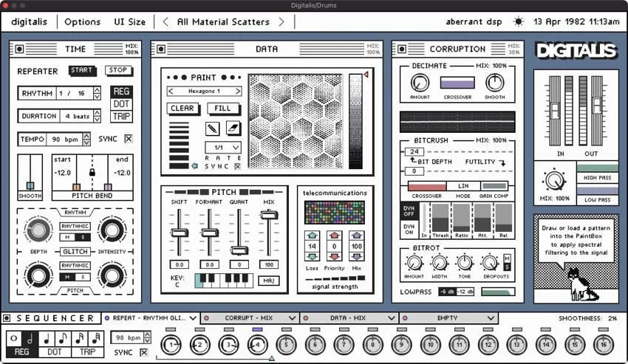Click the paint brush size arrow marker
This screenshot has height=364, width=628.
194,166
